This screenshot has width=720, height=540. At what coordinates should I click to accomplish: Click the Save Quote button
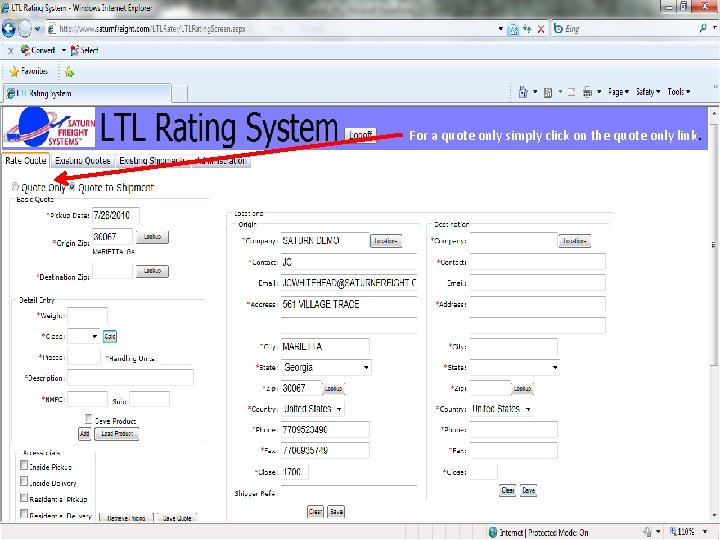[x=177, y=518]
